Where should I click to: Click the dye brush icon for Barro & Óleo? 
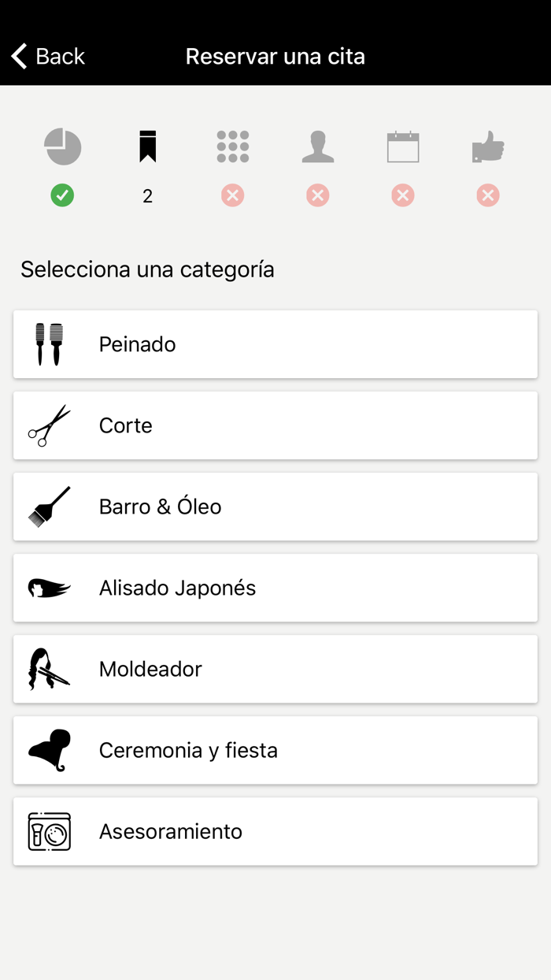pyautogui.click(x=49, y=507)
